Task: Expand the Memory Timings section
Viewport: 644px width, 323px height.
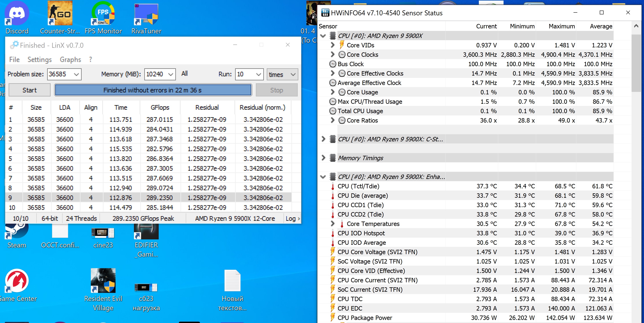Action: click(x=323, y=158)
